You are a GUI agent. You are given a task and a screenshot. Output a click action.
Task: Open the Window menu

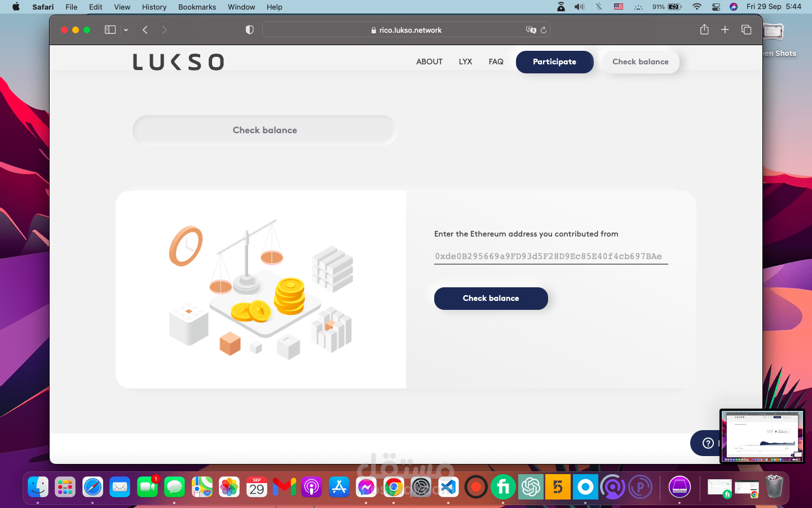(x=241, y=7)
